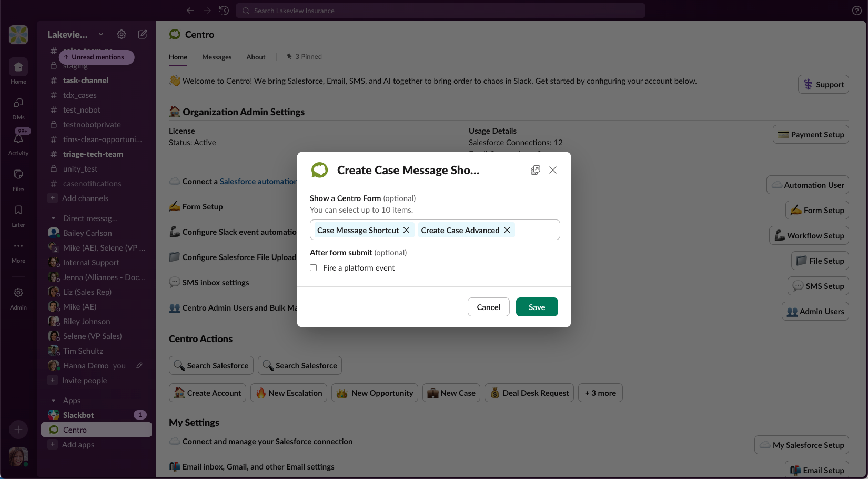Open the DMs sidebar icon
Viewport: 868px width, 479px height.
[18, 103]
